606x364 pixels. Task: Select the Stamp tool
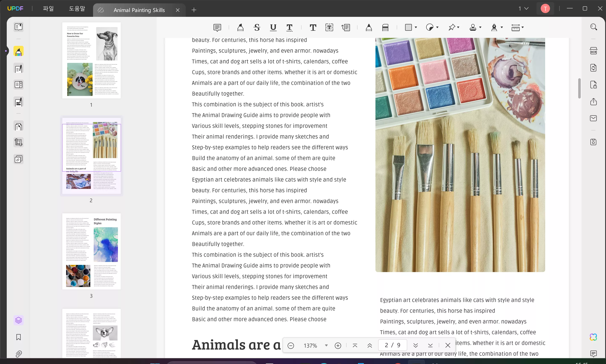coord(473,27)
